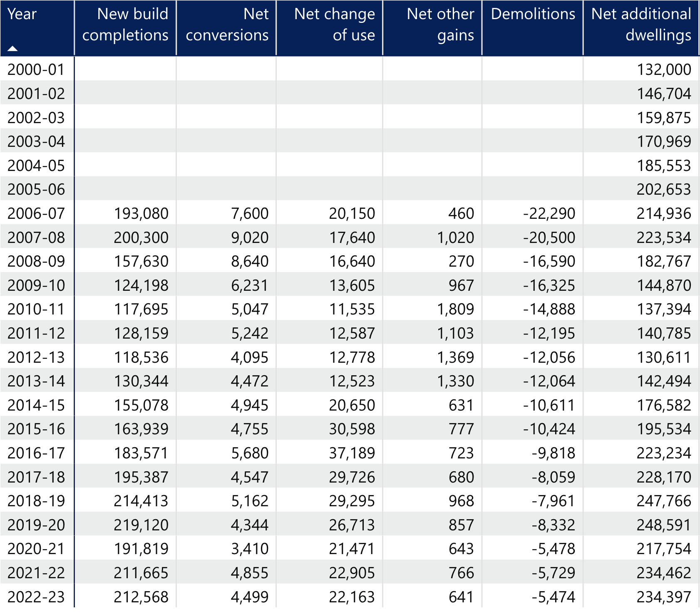The height and width of the screenshot is (614, 700).
Task: Select value 132,000 for 2000-01
Action: (x=664, y=69)
